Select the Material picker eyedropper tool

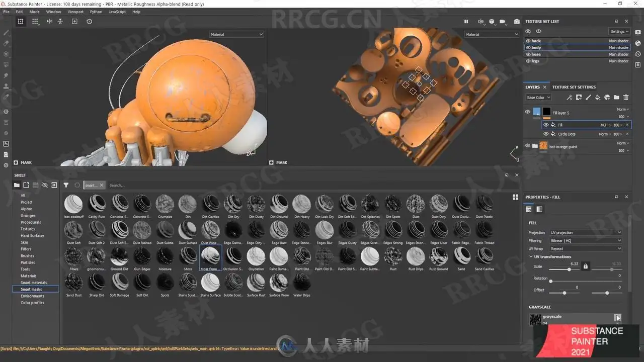(x=6, y=97)
